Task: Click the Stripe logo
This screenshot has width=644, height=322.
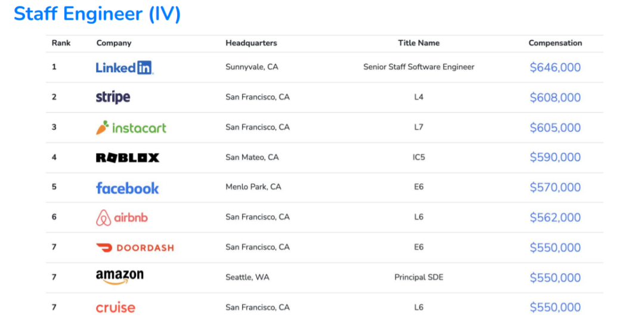Action: [113, 97]
